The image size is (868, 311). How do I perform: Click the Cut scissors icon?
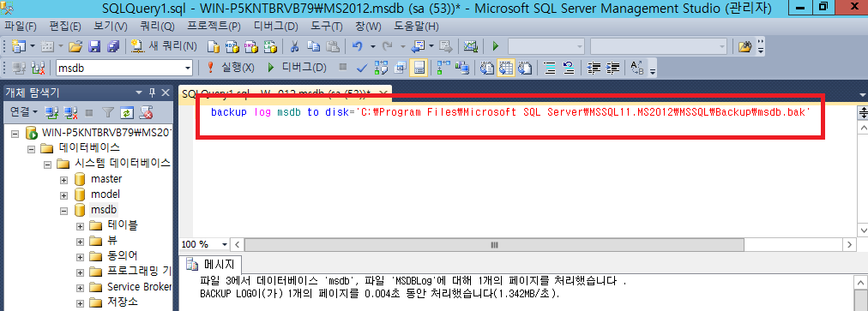click(295, 46)
